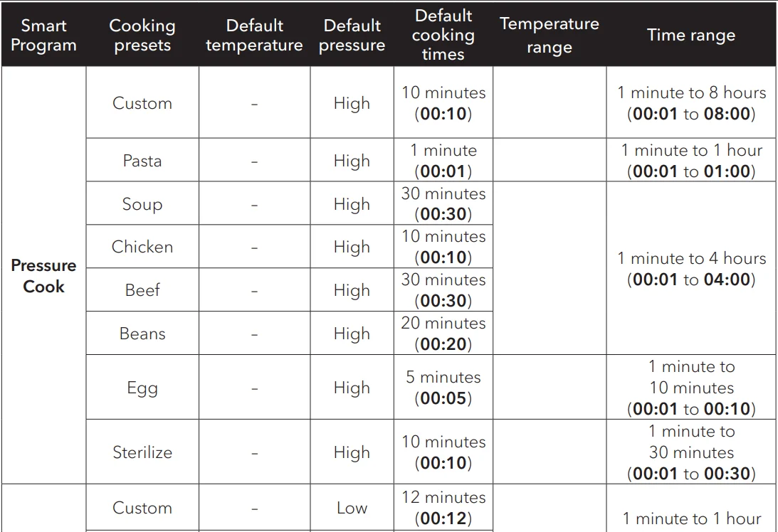778x532 pixels.
Task: Click the Low pressure cell
Action: (x=352, y=508)
